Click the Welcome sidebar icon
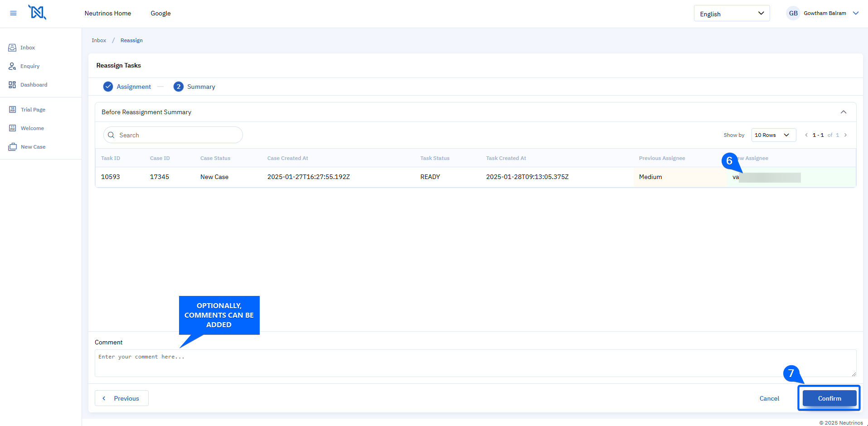The width and height of the screenshot is (868, 426). (13, 128)
